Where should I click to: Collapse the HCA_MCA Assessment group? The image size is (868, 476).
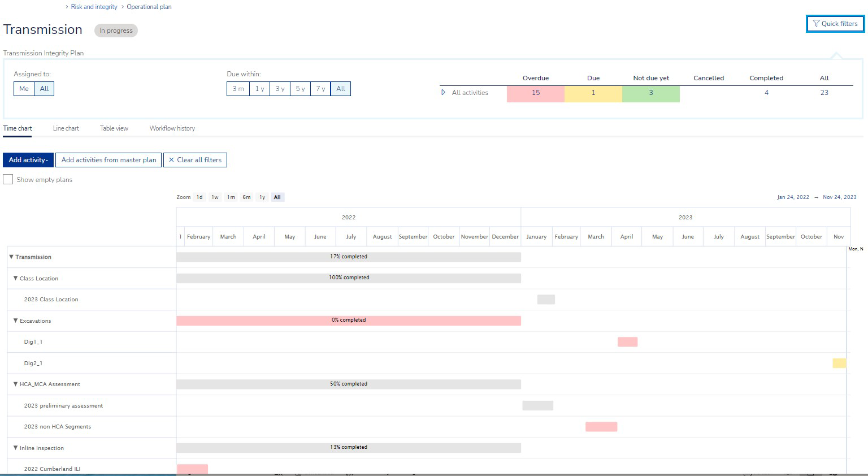(x=15, y=384)
